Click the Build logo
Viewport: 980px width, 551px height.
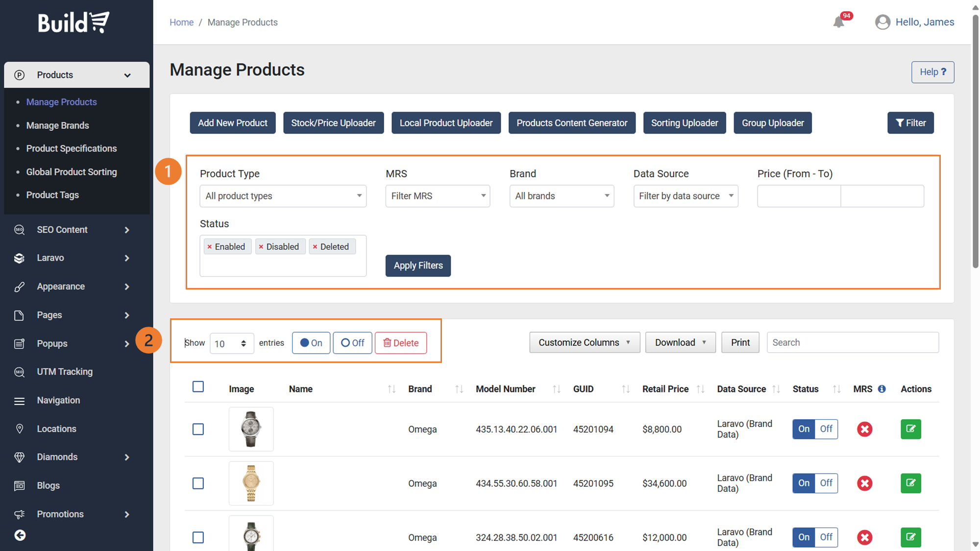(74, 23)
